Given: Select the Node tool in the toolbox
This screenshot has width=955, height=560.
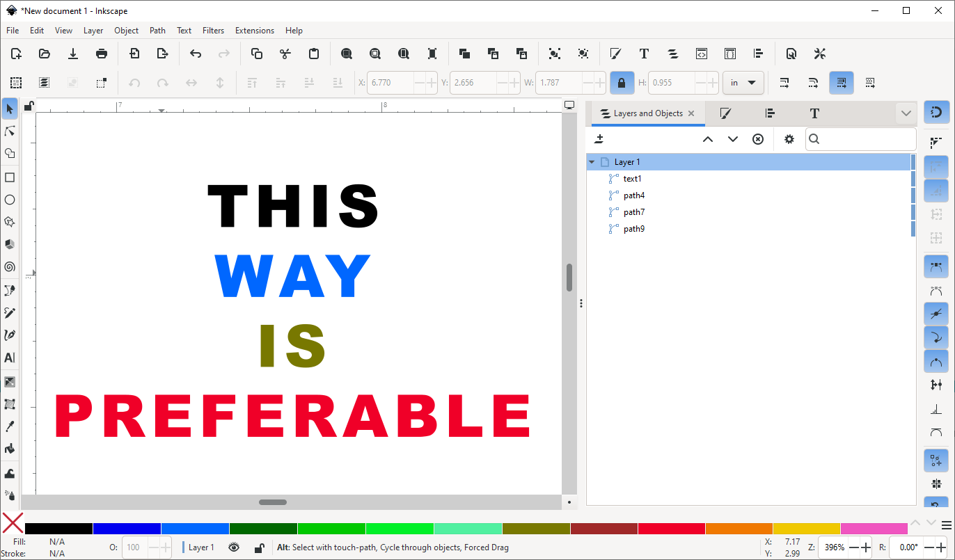Looking at the screenshot, I should tap(10, 131).
